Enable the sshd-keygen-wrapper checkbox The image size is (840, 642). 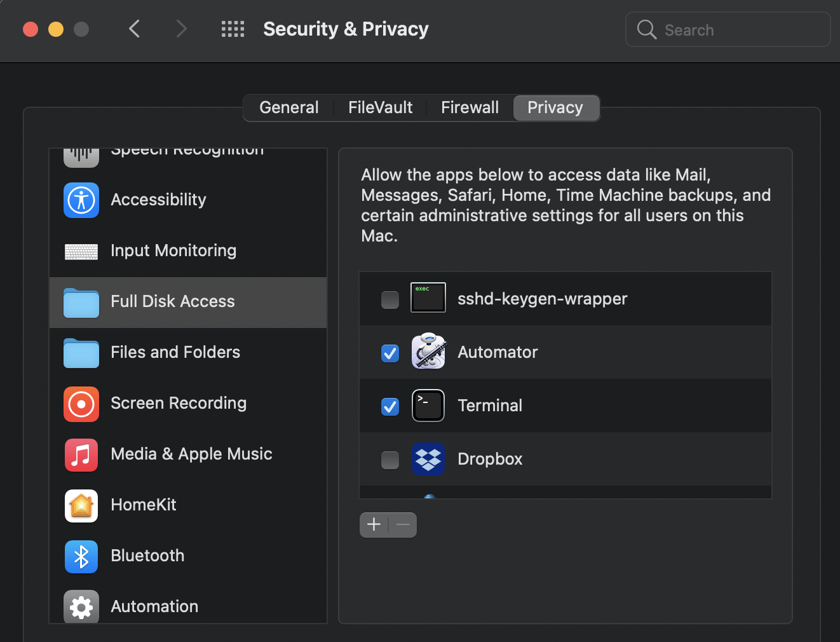(x=390, y=299)
